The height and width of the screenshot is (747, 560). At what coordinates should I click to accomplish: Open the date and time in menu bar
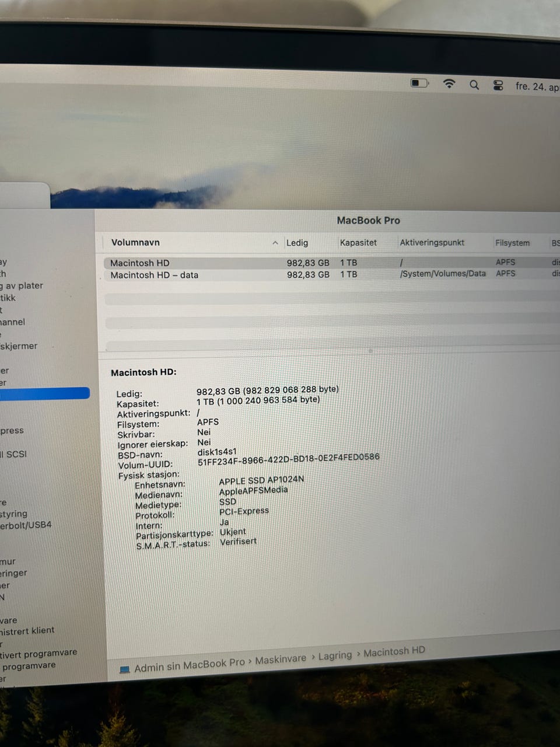click(x=537, y=87)
